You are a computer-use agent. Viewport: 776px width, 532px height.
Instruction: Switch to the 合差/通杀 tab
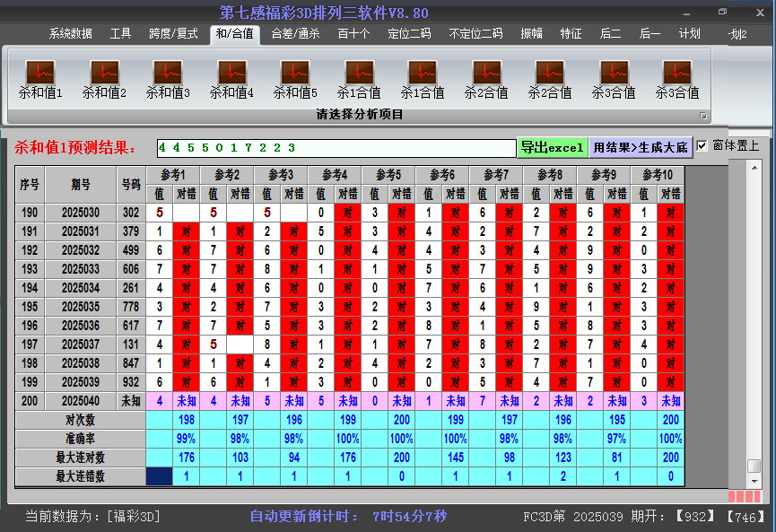coord(295,34)
